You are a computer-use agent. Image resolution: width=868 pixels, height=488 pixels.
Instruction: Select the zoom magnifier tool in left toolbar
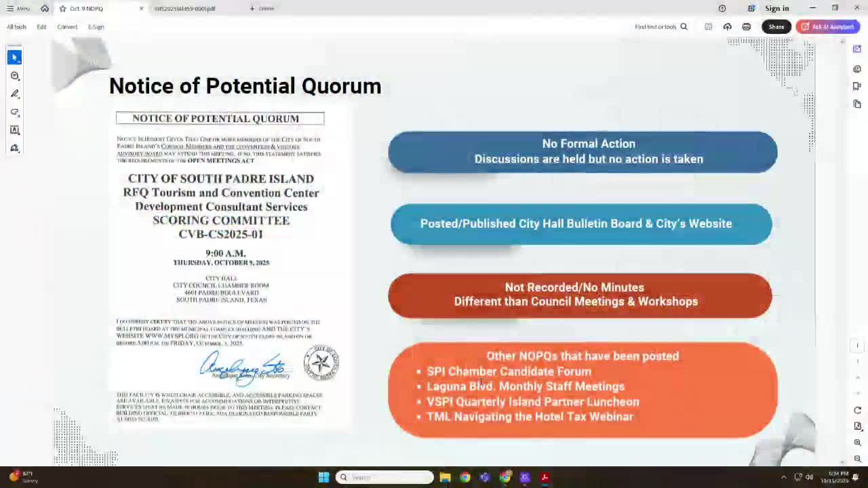point(15,76)
